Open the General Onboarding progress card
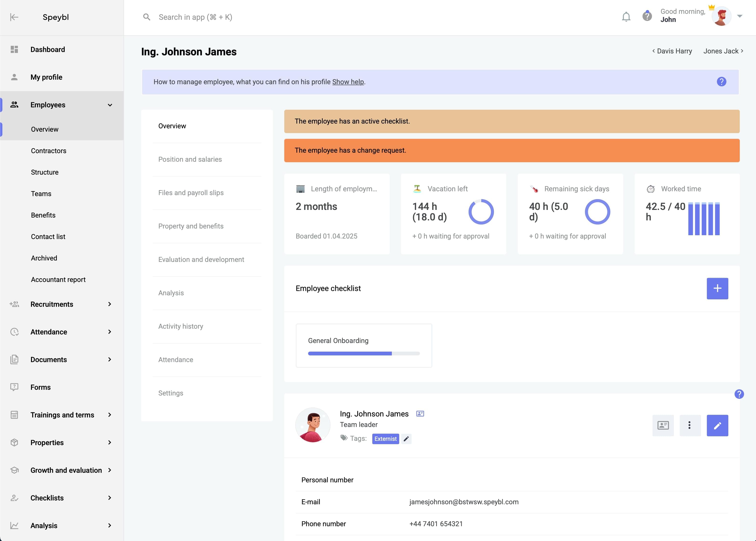Image resolution: width=756 pixels, height=541 pixels. (x=364, y=345)
